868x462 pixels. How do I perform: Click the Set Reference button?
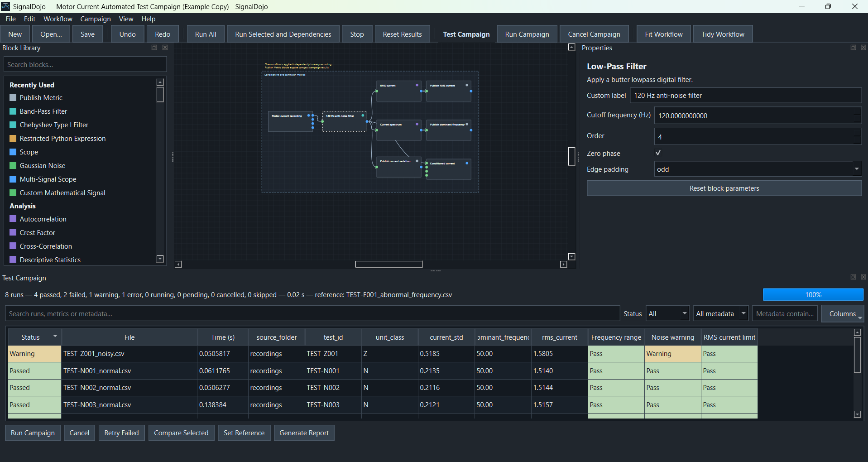point(244,433)
